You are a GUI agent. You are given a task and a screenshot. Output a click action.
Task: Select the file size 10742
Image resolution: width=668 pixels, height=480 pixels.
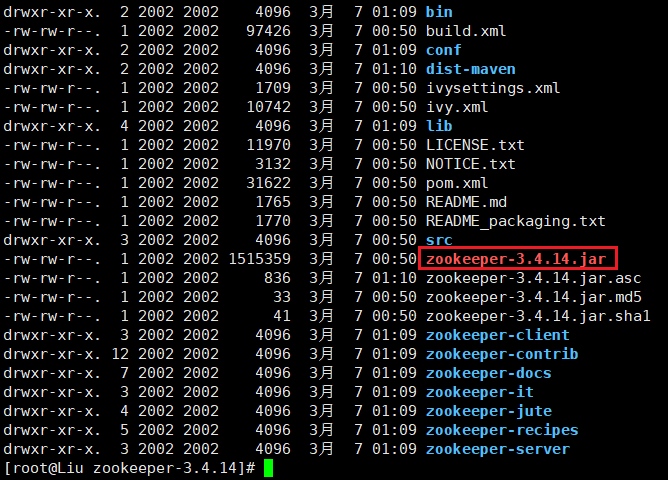click(269, 107)
